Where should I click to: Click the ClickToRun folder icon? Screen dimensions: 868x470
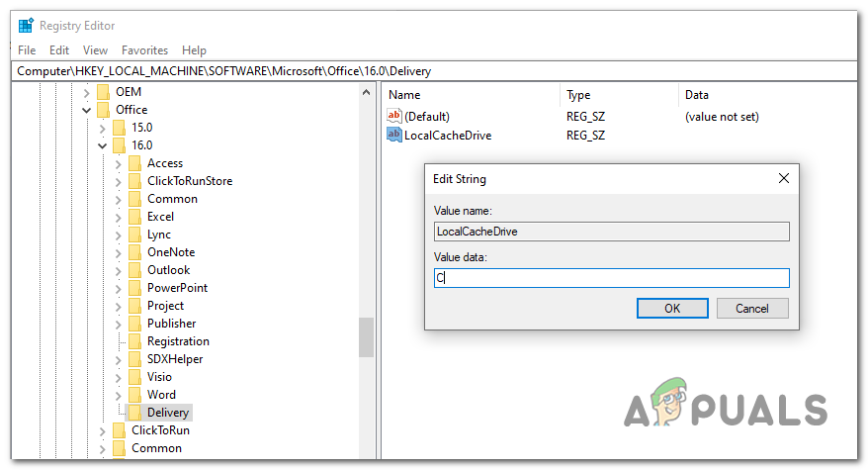click(119, 430)
